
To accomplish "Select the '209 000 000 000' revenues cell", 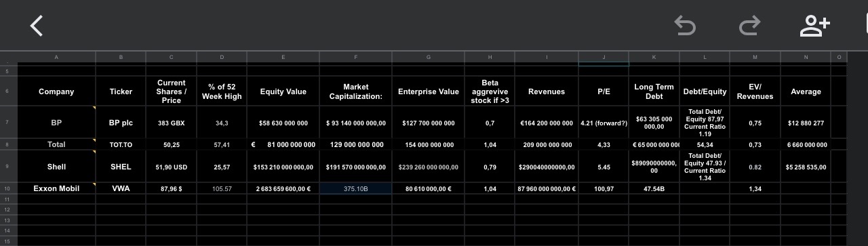I will [547, 144].
